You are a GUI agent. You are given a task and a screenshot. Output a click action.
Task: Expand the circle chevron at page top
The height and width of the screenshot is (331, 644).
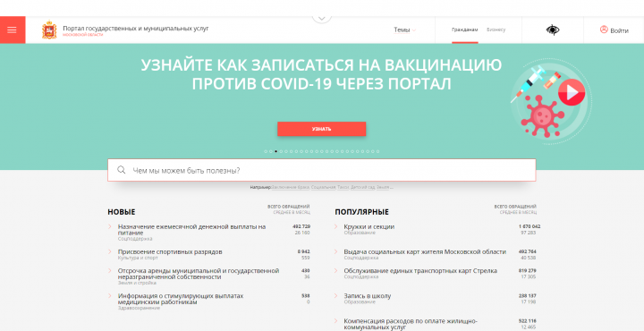pyautogui.click(x=322, y=19)
